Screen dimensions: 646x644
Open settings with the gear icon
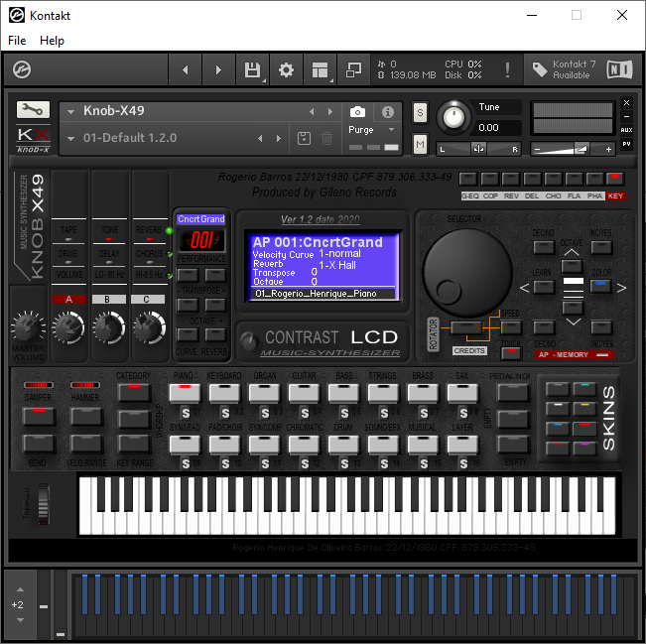[286, 70]
